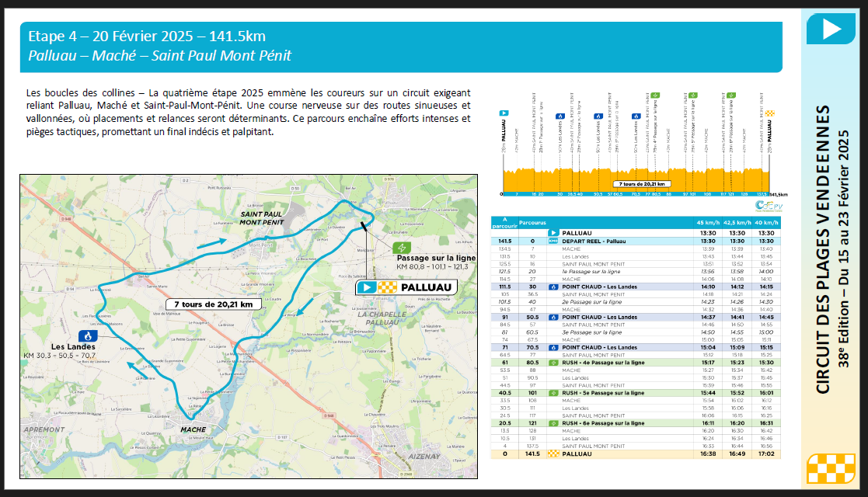The width and height of the screenshot is (868, 497).
Task: Click the 17:02 finish time in the last row
Action: (766, 454)
